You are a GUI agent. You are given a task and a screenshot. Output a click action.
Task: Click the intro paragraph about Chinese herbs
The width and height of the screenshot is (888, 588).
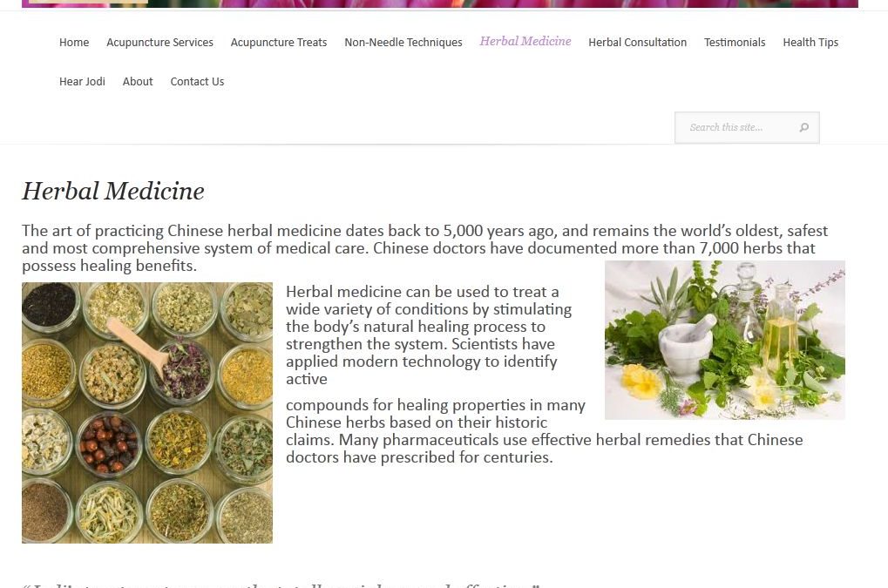pos(424,248)
